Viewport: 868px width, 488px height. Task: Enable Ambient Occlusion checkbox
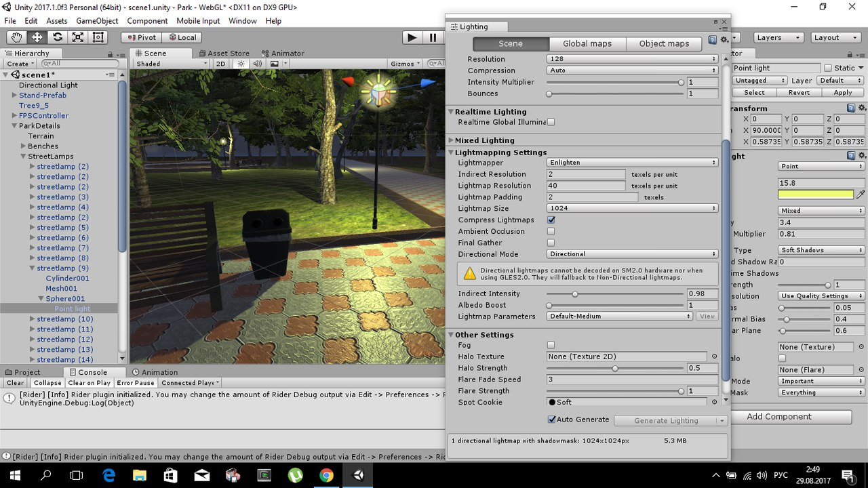pos(551,231)
